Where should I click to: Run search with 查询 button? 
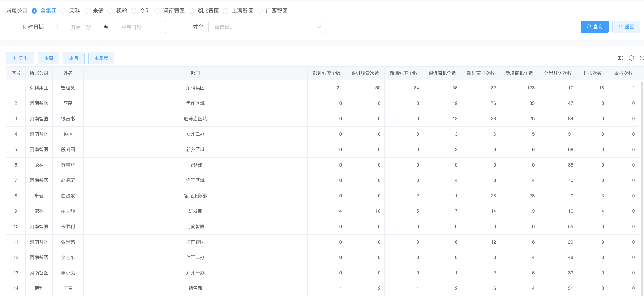click(x=594, y=27)
